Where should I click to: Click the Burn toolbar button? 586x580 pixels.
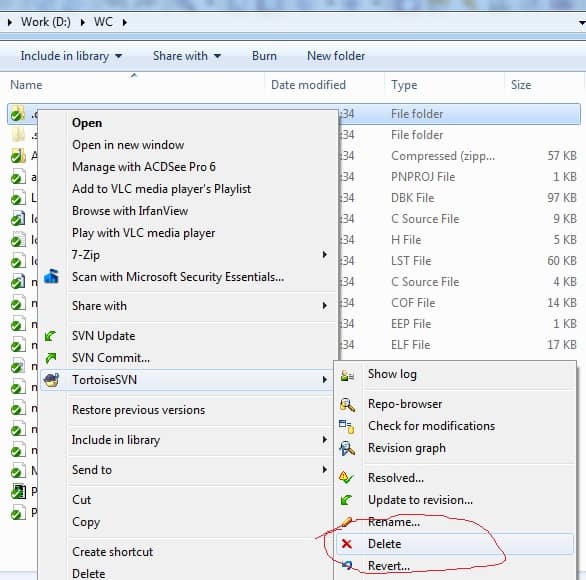(264, 56)
